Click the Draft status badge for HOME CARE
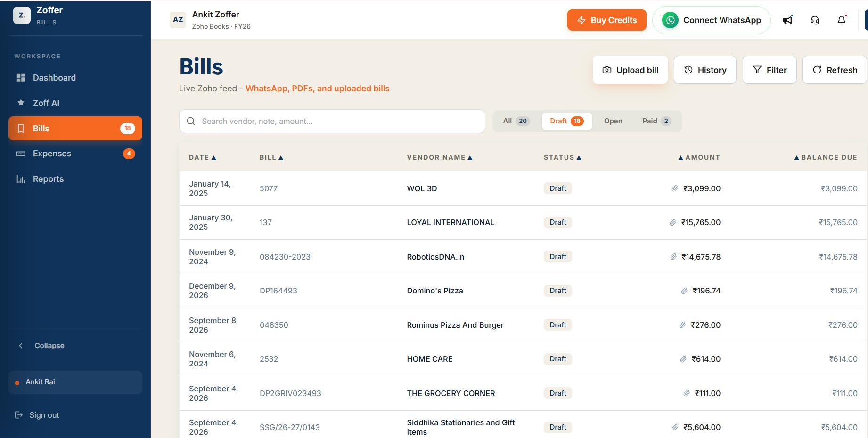This screenshot has width=868, height=438. point(558,359)
